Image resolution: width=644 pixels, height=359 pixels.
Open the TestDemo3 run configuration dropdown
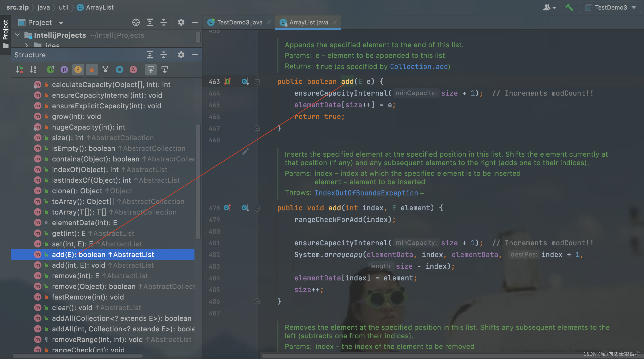coord(610,7)
